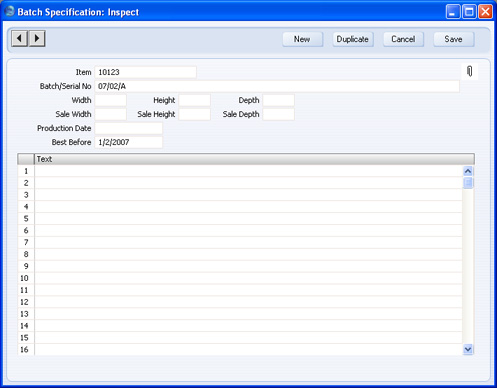Click into the Sale Height field

click(x=195, y=114)
